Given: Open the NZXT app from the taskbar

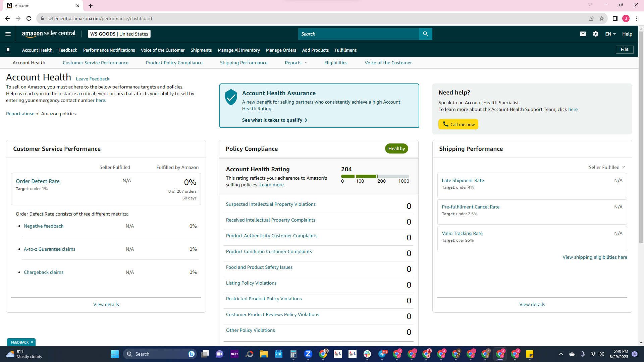Looking at the screenshot, I should click(x=234, y=354).
